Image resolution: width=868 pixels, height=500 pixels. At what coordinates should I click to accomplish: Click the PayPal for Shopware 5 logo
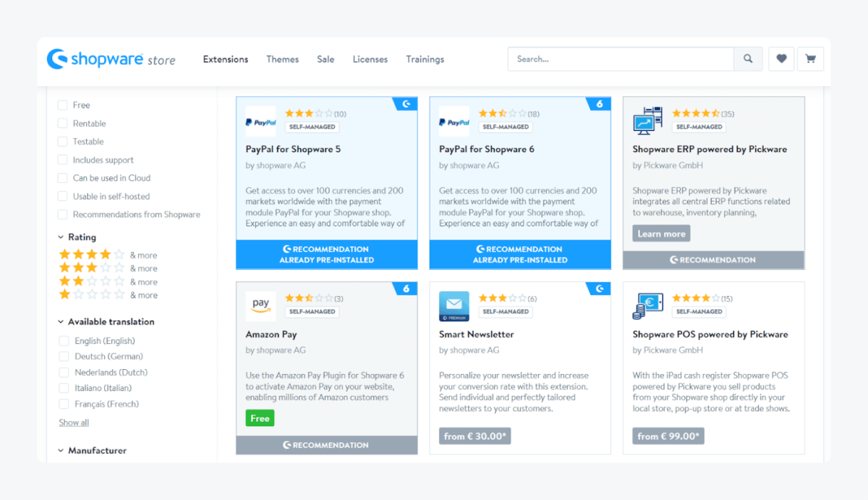260,122
